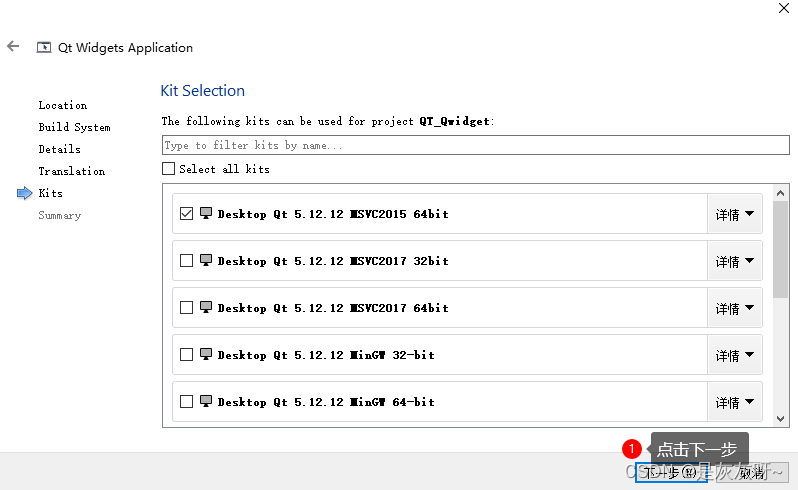The width and height of the screenshot is (798, 490).
Task: Click the Qt Widgets Application wizard icon
Action: point(43,47)
